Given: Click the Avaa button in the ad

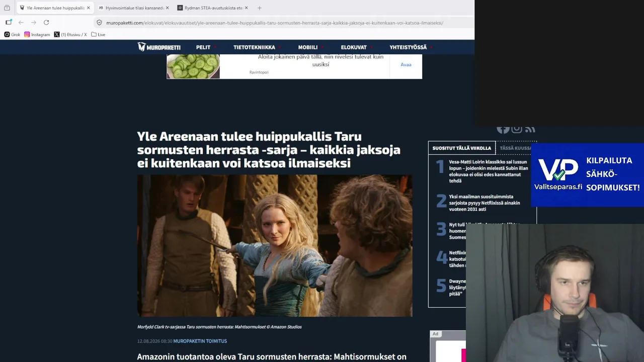Looking at the screenshot, I should click(406, 65).
